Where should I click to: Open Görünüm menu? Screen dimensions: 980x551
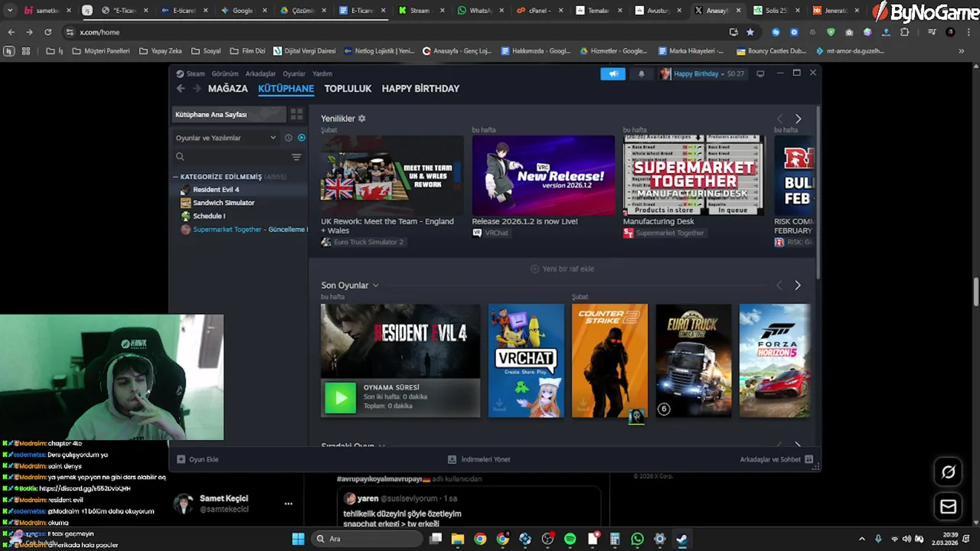tap(225, 73)
